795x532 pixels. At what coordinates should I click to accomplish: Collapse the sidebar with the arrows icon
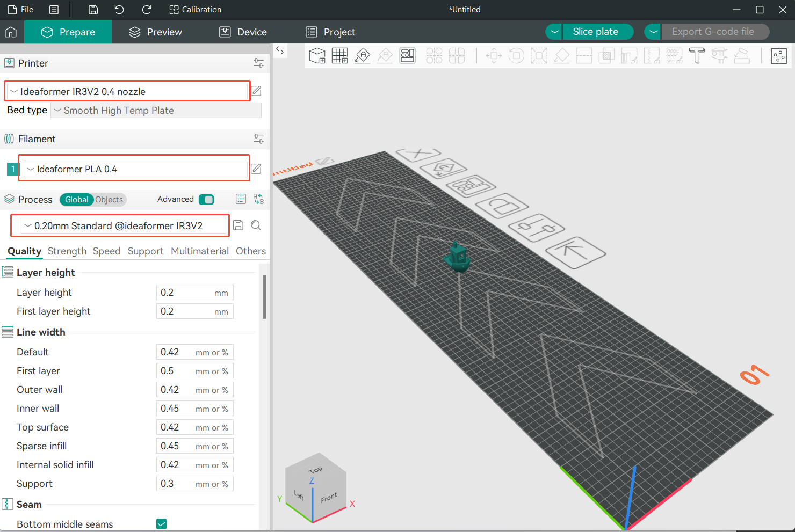[280, 50]
